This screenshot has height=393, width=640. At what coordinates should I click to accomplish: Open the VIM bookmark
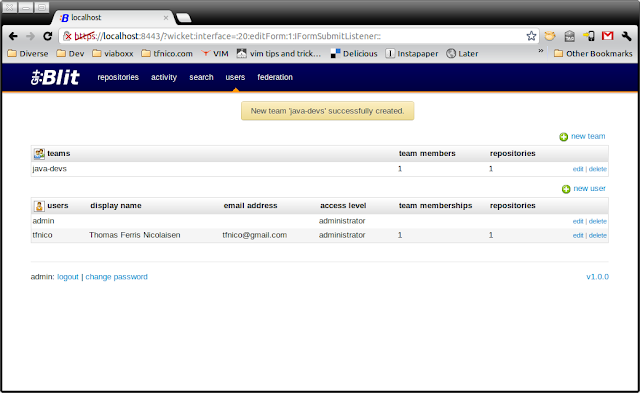coord(215,53)
